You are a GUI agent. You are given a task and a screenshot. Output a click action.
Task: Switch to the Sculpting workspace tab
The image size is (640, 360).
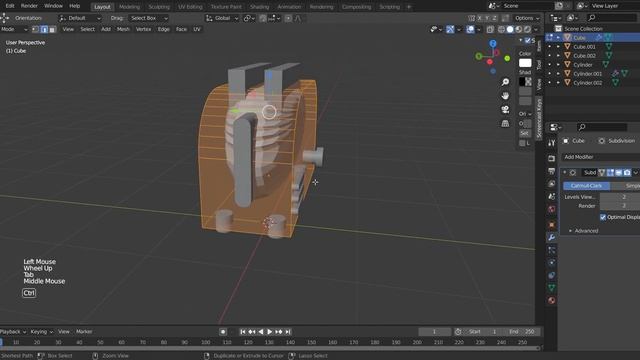159,7
